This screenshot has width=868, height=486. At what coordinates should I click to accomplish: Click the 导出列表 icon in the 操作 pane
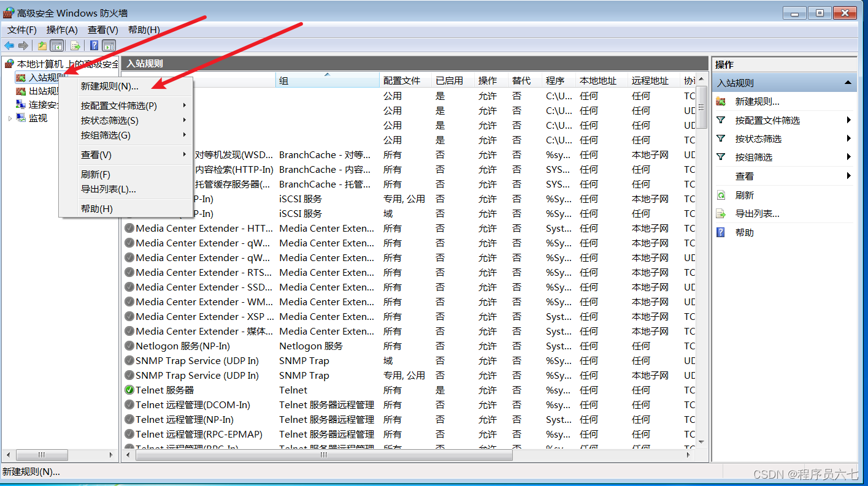[721, 214]
